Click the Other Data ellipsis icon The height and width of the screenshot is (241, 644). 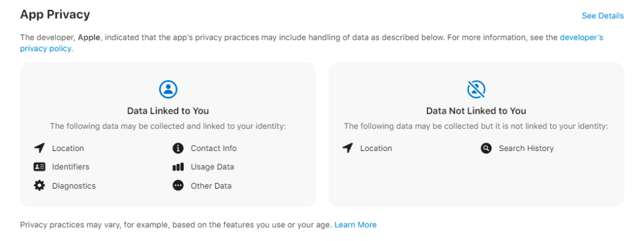tap(178, 186)
